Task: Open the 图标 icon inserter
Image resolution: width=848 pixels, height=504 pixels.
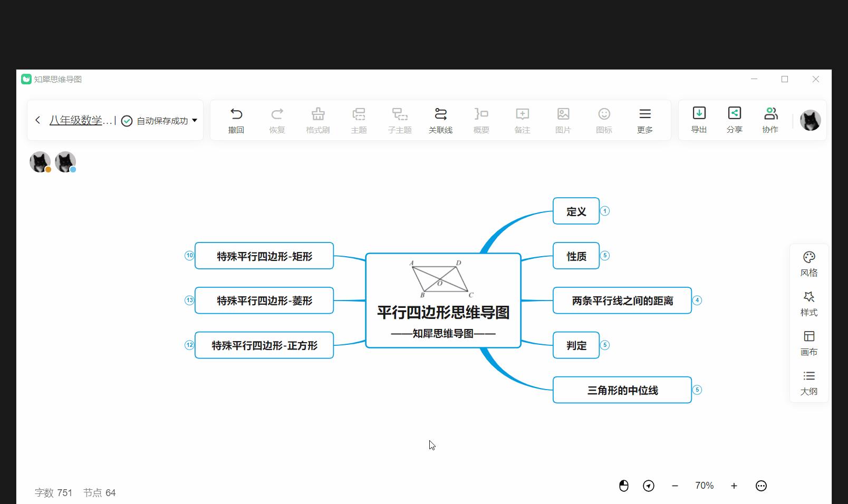Action: pyautogui.click(x=603, y=120)
